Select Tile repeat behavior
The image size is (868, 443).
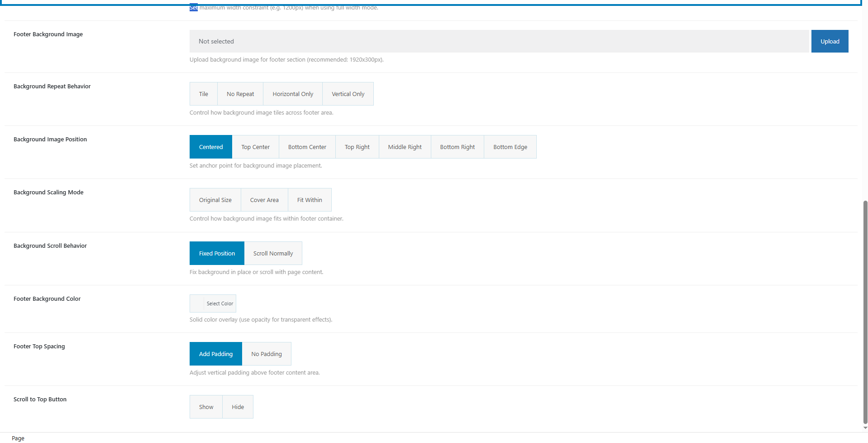click(203, 94)
